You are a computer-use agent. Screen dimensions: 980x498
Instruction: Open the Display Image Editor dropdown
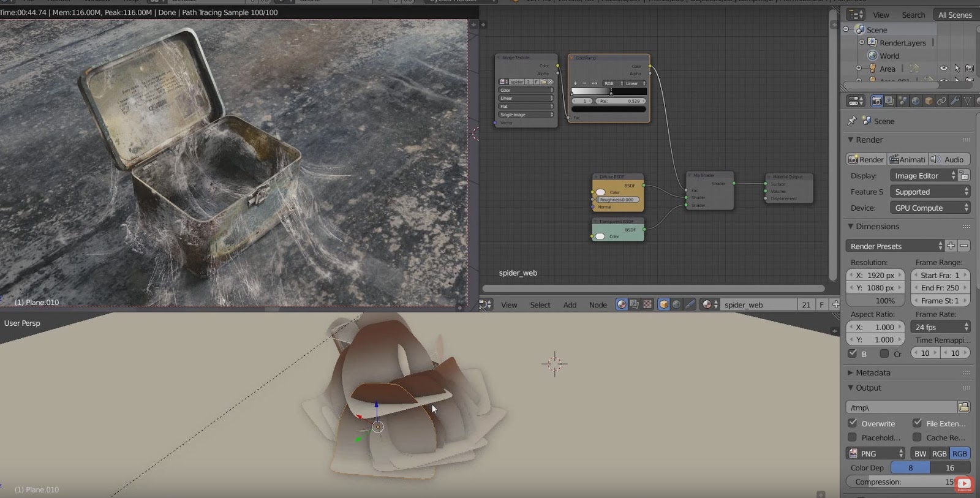tap(923, 176)
